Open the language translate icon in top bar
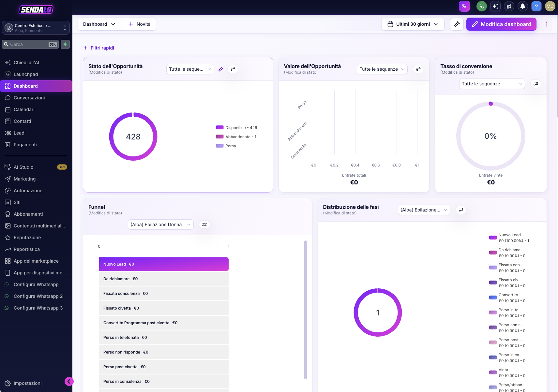The height and width of the screenshot is (392, 558). click(x=464, y=6)
